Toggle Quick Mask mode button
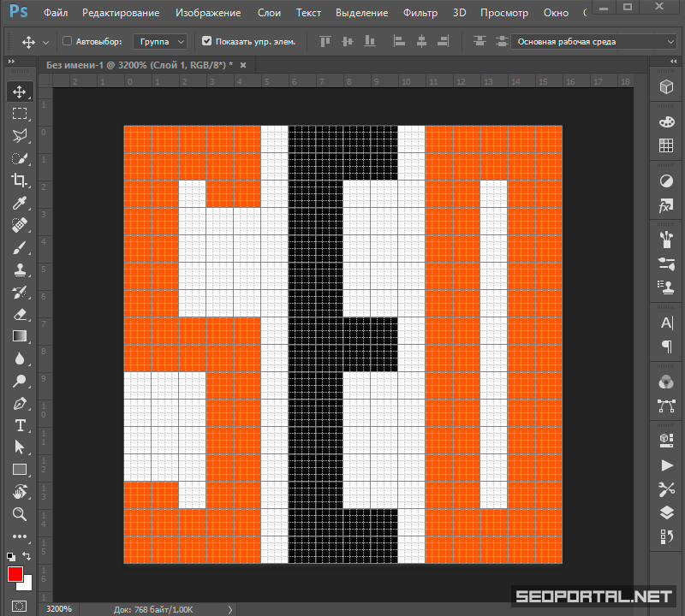Image resolution: width=685 pixels, height=616 pixels. [x=19, y=606]
